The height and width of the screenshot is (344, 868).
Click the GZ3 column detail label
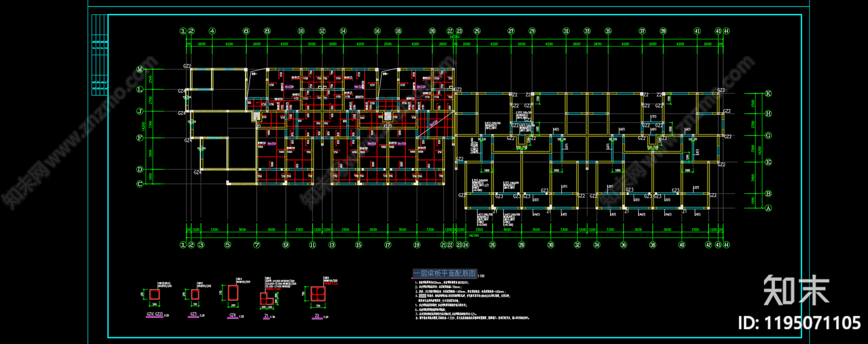click(194, 314)
